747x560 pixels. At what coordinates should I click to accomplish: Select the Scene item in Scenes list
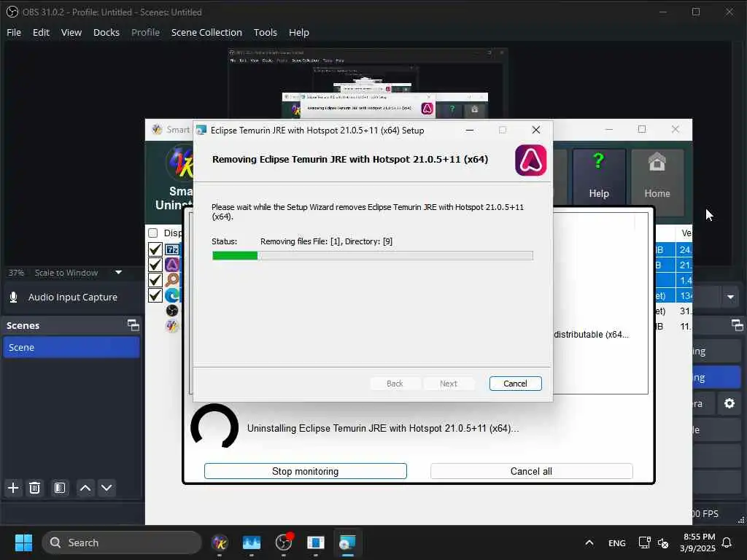click(x=71, y=347)
